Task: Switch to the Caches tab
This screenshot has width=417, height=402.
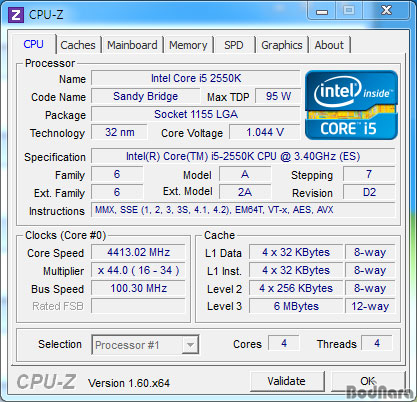Action: pyautogui.click(x=78, y=45)
